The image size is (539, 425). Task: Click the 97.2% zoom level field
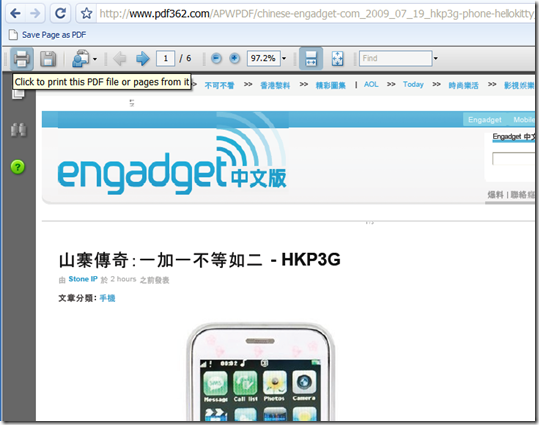tap(263, 58)
